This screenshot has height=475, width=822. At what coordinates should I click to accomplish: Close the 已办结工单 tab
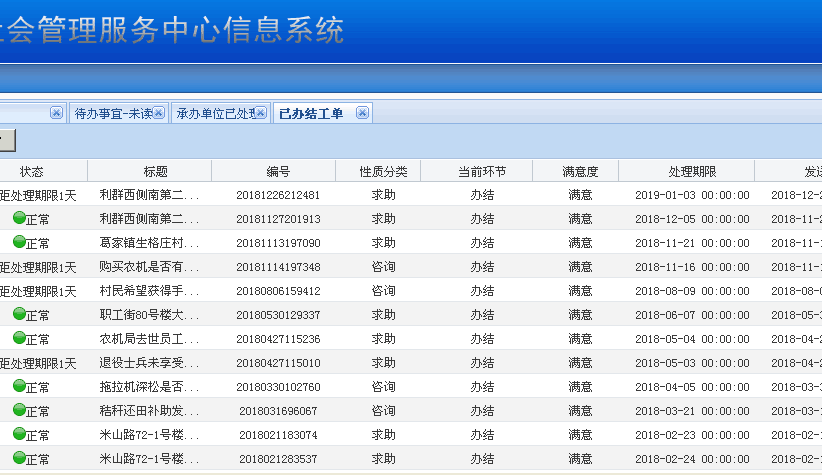(x=362, y=113)
